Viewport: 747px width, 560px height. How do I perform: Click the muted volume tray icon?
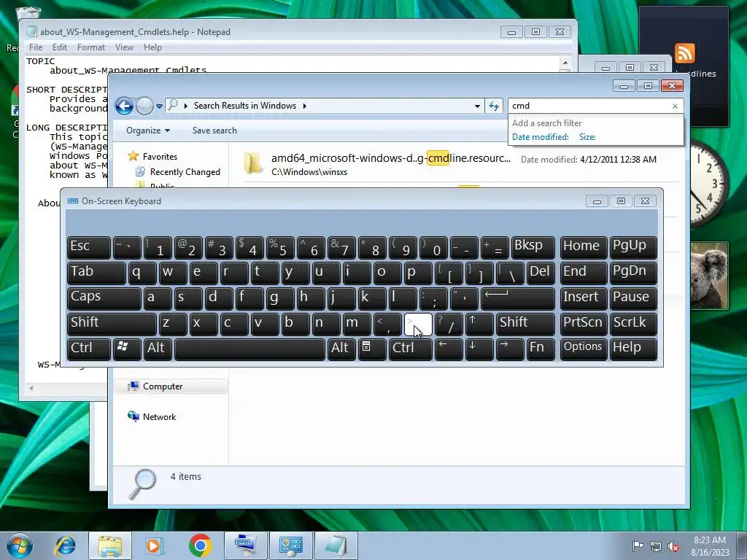click(x=673, y=546)
